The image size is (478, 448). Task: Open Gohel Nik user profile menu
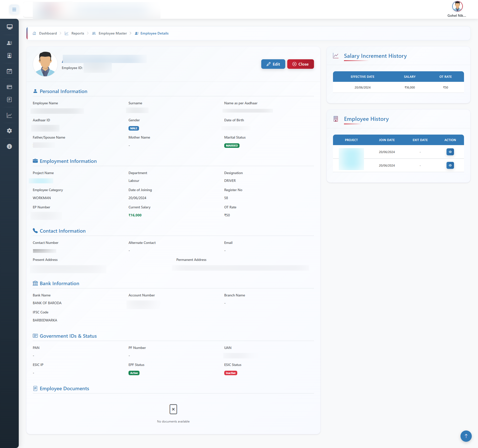pyautogui.click(x=457, y=9)
